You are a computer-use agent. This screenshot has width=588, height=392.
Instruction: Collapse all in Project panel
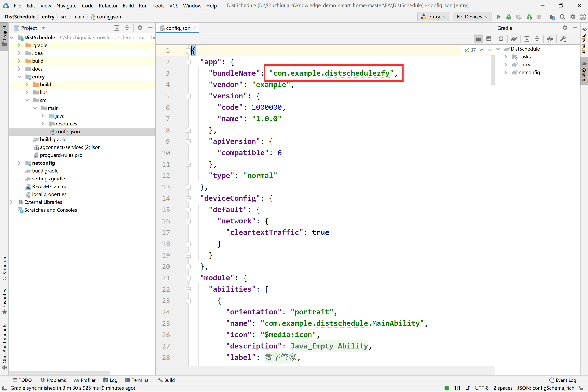pyautogui.click(x=127, y=28)
